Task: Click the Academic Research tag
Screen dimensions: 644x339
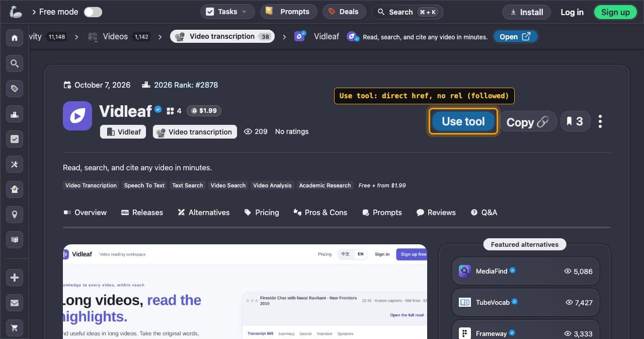Action: (x=325, y=185)
